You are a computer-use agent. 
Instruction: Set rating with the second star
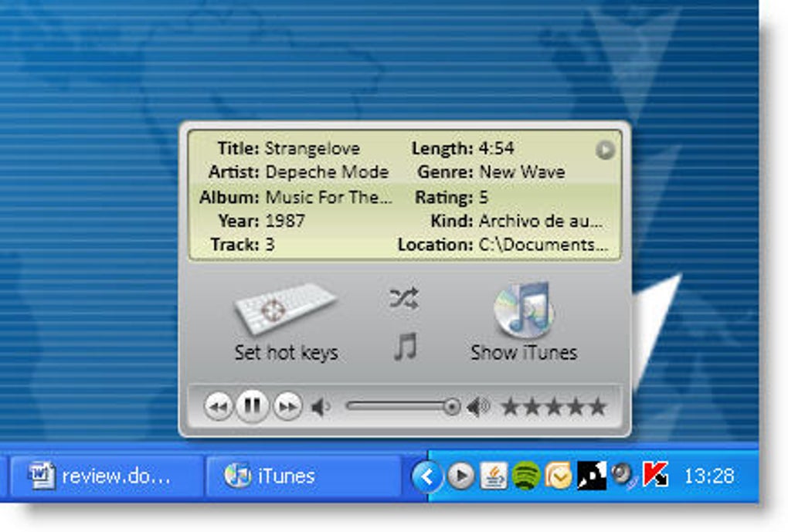point(532,406)
